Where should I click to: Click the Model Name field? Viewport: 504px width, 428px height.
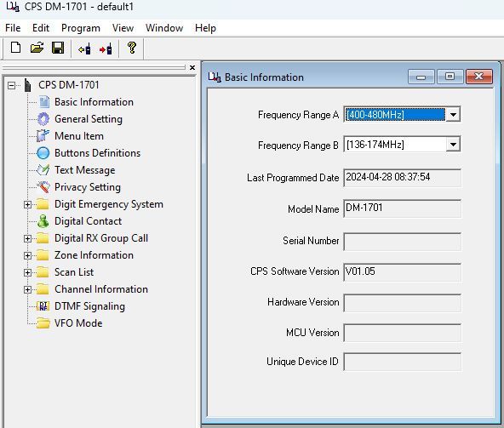pos(402,208)
